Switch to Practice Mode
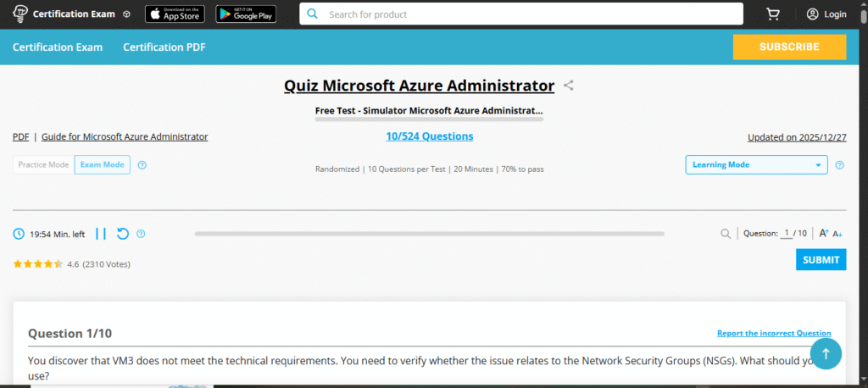Image resolution: width=868 pixels, height=388 pixels. pos(43,165)
